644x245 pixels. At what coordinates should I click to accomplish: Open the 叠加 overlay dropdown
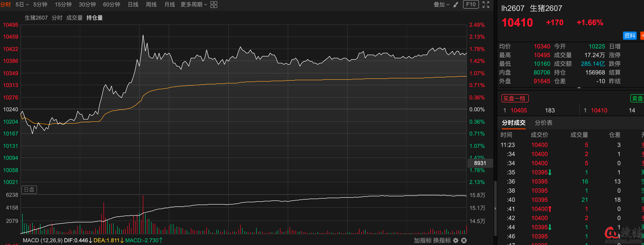(x=441, y=5)
